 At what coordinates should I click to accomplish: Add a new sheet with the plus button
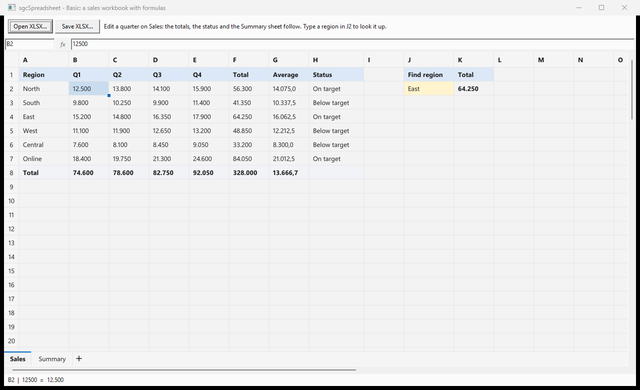click(79, 359)
